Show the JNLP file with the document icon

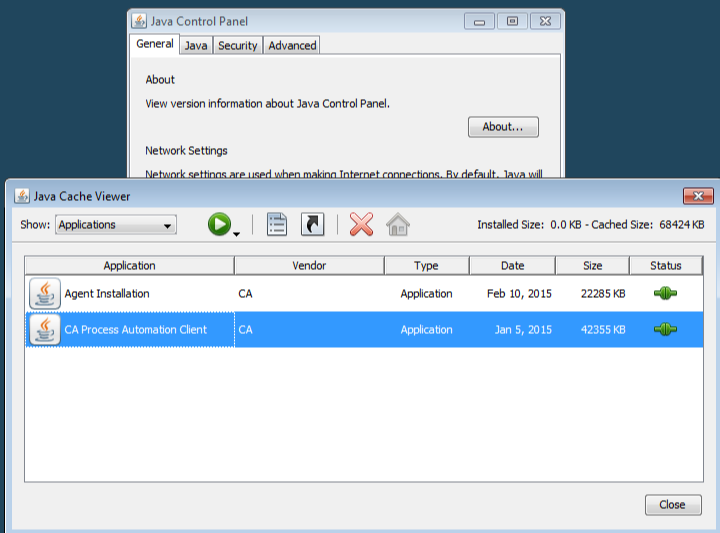pyautogui.click(x=277, y=224)
